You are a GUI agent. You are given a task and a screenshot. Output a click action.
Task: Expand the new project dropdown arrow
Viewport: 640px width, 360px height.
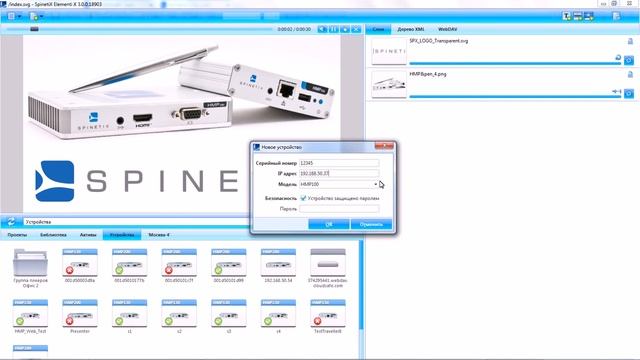pyautogui.click(x=42, y=17)
